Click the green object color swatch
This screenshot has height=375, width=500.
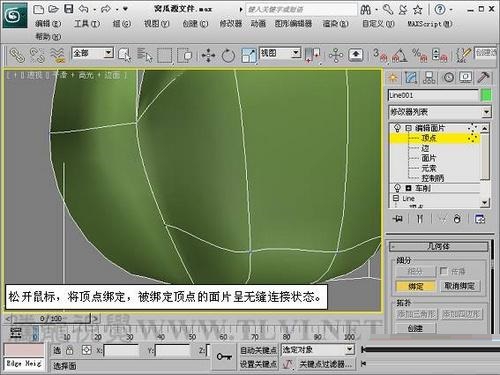(x=486, y=95)
